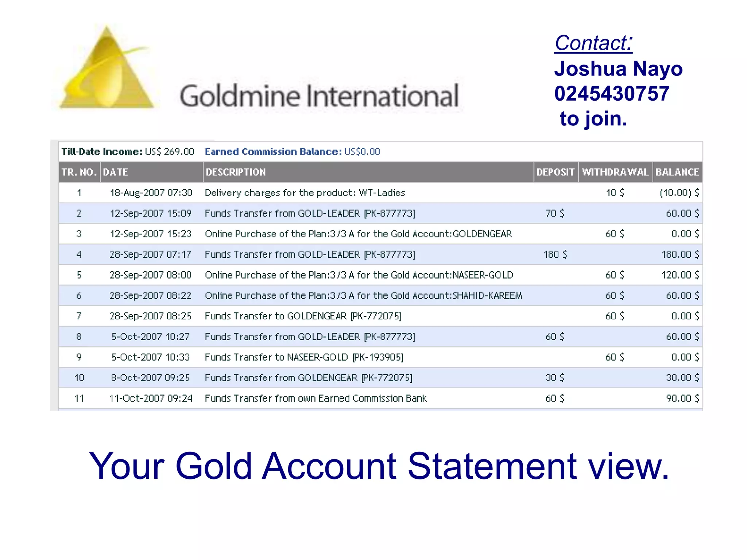Click the DESCRIPTION column header
The width and height of the screenshot is (747, 560).
(368, 172)
